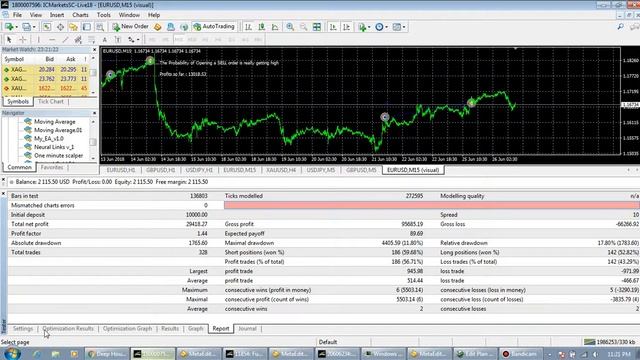
Task: Open the Tools menu
Action: 104,15
